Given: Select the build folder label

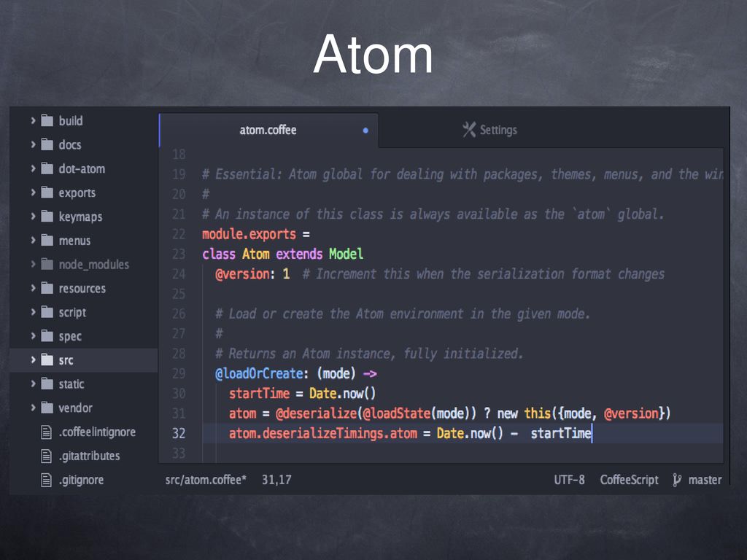Looking at the screenshot, I should click(71, 121).
